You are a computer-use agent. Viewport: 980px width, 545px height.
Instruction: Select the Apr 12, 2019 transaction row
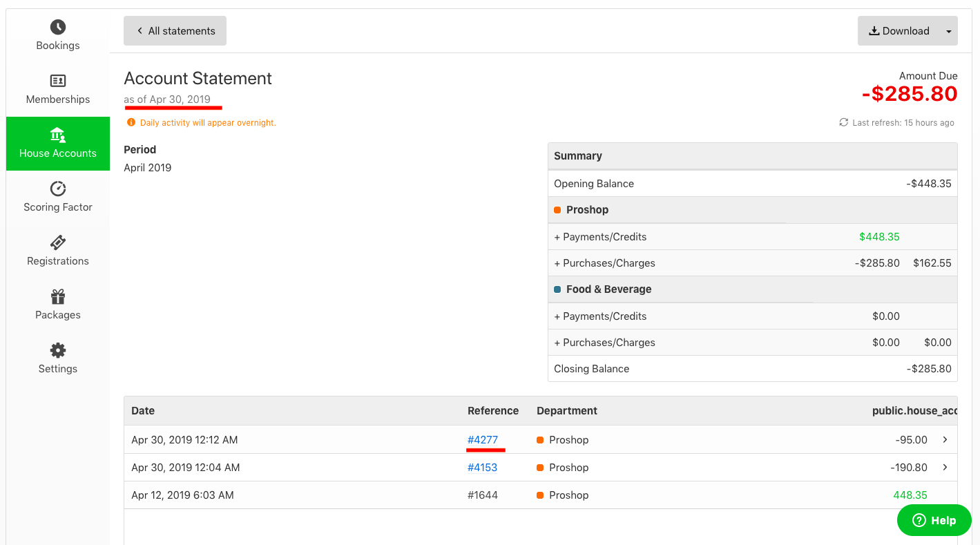tap(345, 495)
